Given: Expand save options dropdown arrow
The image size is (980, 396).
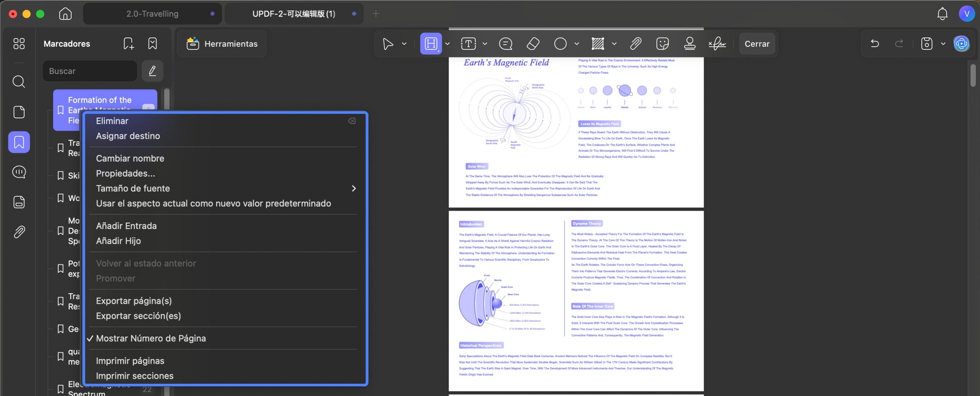Looking at the screenshot, I should [943, 44].
